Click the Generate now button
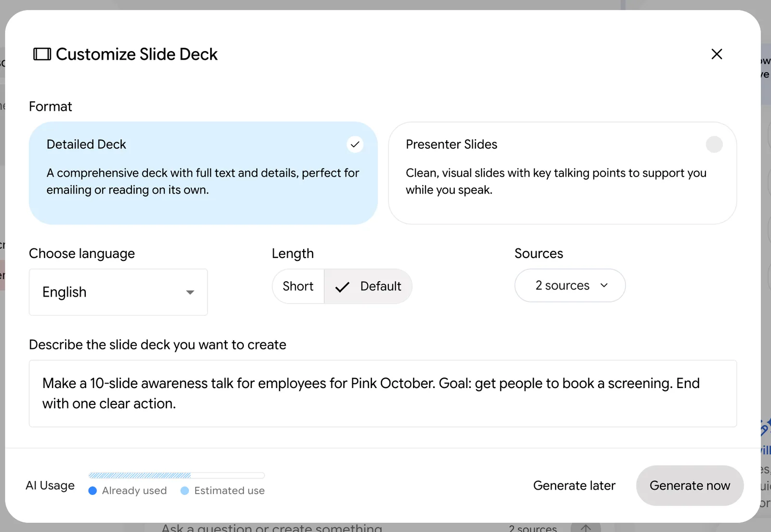Image resolution: width=771 pixels, height=532 pixels. (x=690, y=485)
